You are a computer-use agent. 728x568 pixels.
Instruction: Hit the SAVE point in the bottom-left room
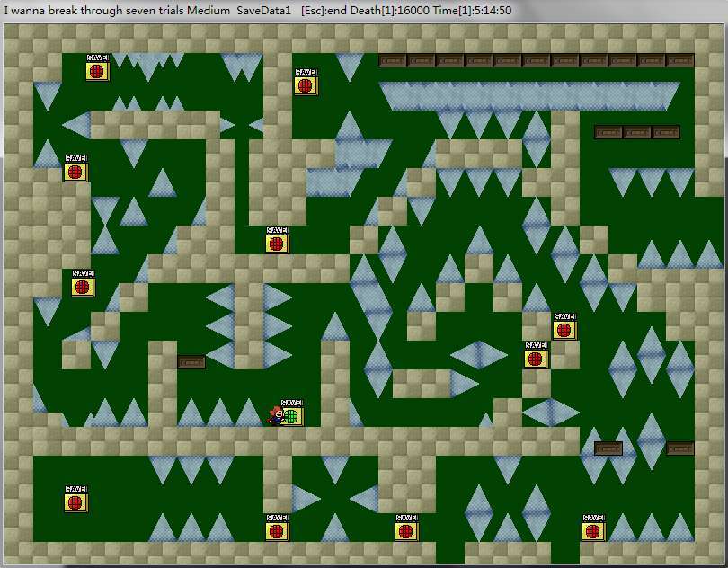point(75,500)
